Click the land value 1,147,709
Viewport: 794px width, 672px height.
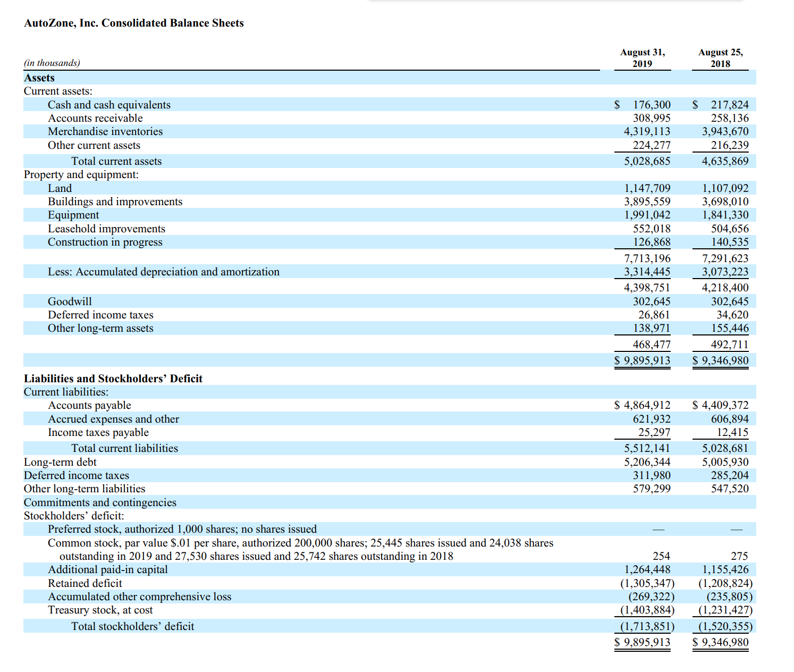pos(647,188)
